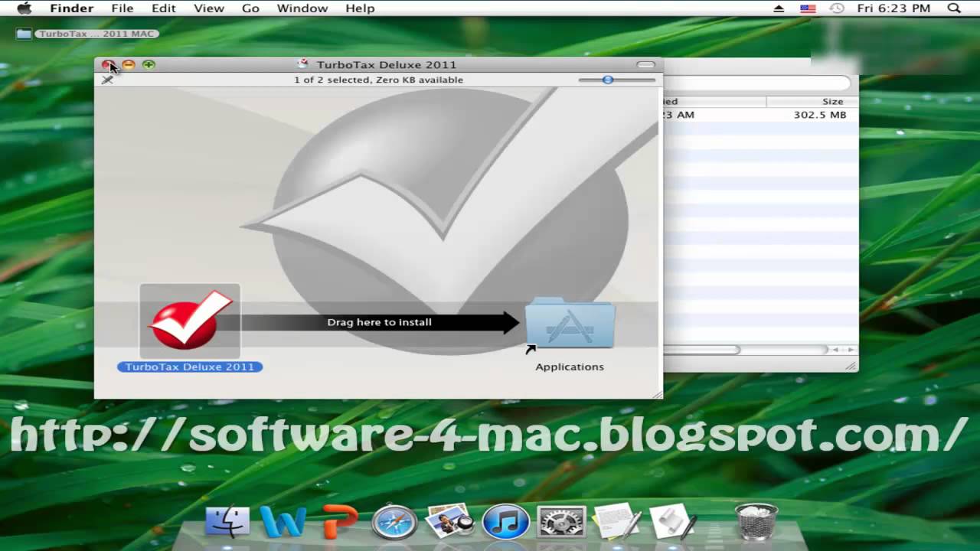Screen dimensions: 980x551
Task: Open the Finder menu in the menu bar
Action: point(71,8)
